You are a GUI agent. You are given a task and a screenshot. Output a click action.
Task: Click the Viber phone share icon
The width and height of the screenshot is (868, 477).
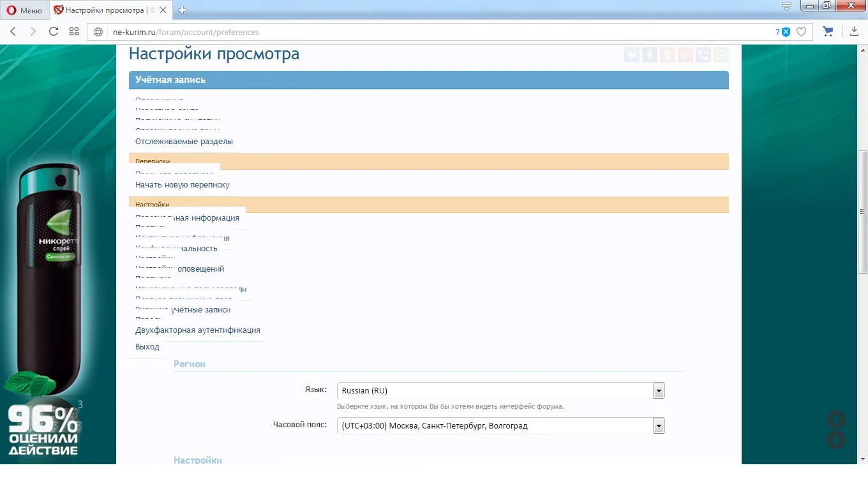[703, 55]
